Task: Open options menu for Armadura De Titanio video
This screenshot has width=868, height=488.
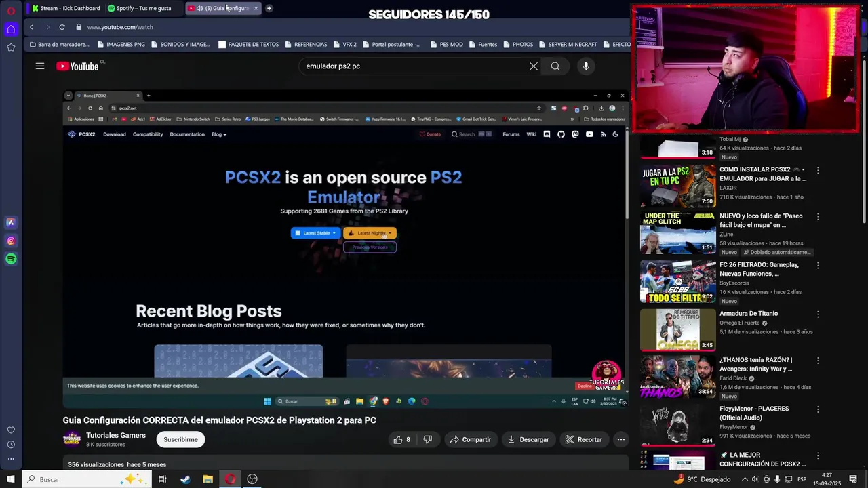Action: (818, 314)
